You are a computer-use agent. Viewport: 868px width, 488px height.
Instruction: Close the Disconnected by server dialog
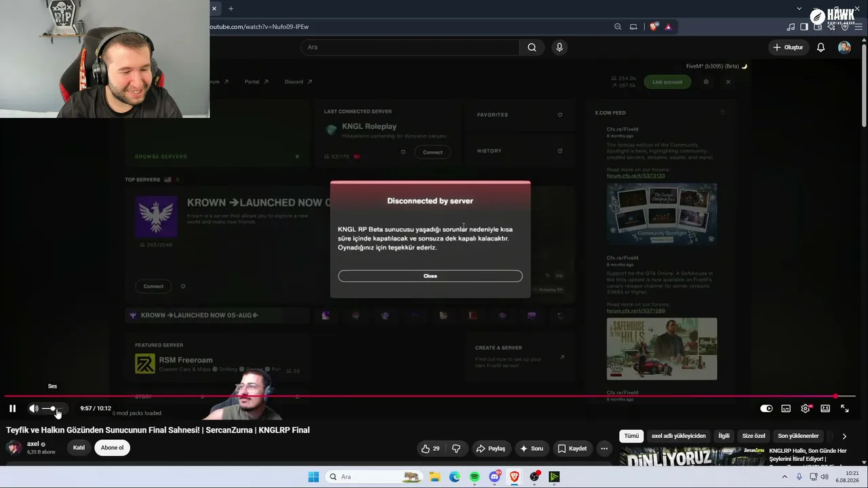pyautogui.click(x=430, y=276)
